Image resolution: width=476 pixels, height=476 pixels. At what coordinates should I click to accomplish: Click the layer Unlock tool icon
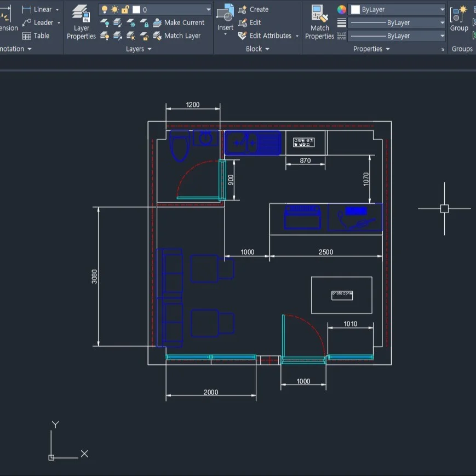(x=144, y=36)
